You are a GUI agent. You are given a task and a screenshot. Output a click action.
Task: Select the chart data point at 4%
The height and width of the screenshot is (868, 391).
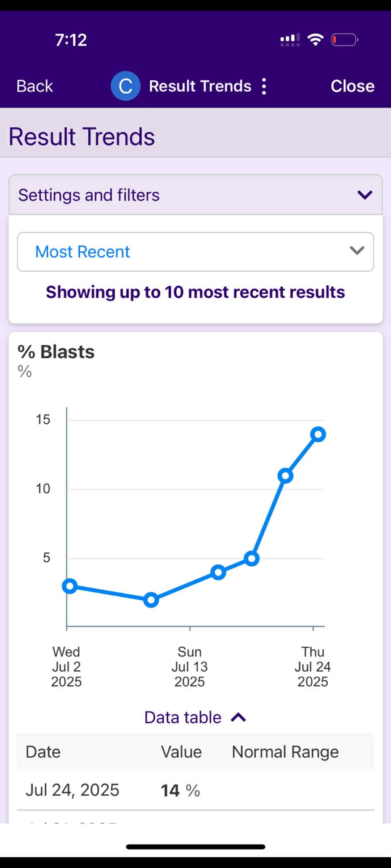(x=218, y=572)
